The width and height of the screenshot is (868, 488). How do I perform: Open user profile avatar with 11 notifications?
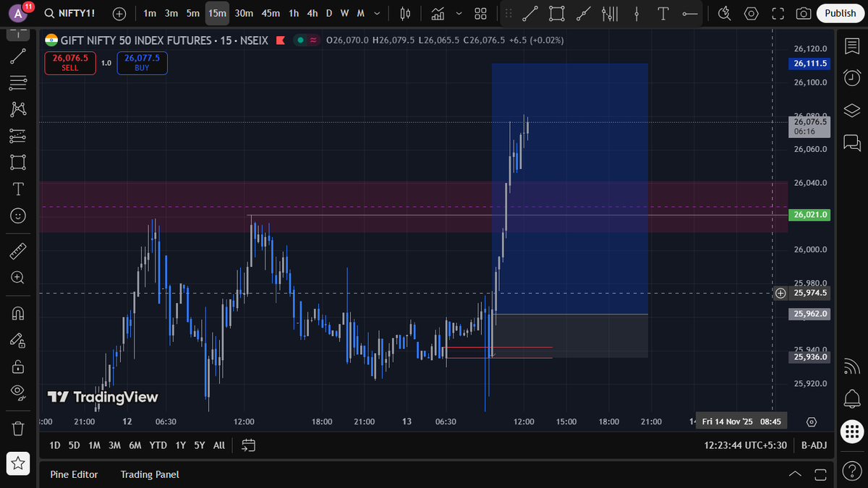[x=18, y=13]
